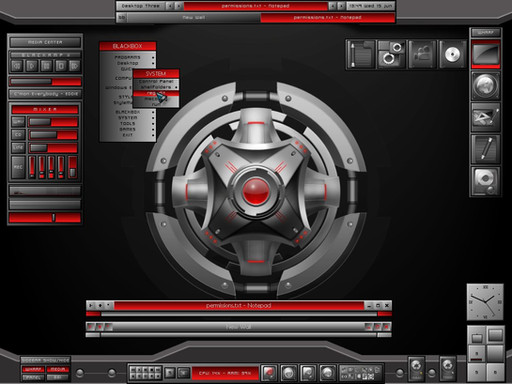This screenshot has width=512, height=384.
Task: Click the CD disc icon in top dock
Action: point(452,55)
